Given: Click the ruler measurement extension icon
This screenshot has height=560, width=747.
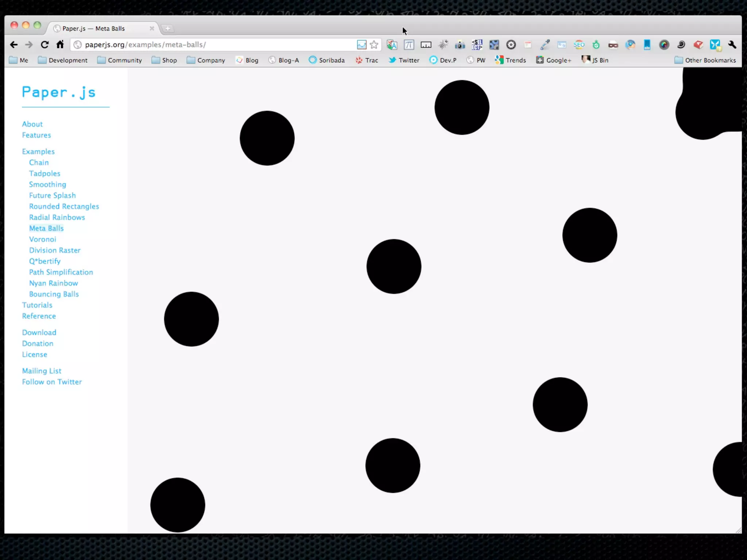Looking at the screenshot, I should click(x=426, y=44).
